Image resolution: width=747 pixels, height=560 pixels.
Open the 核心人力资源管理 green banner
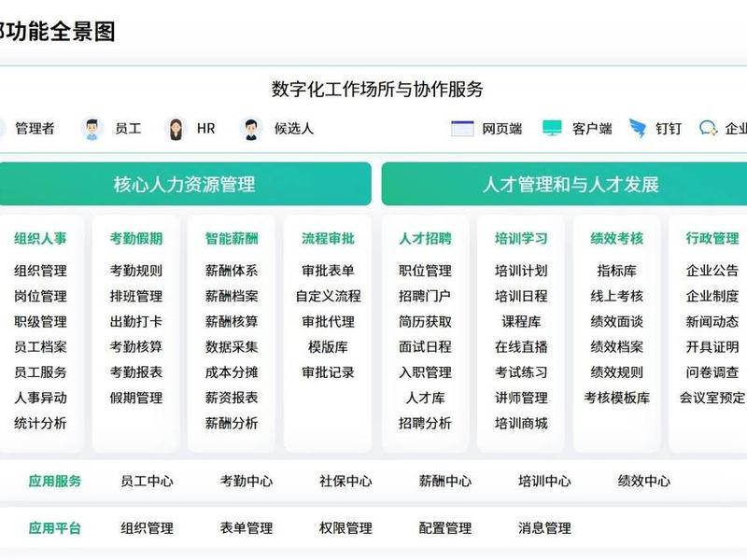(184, 184)
